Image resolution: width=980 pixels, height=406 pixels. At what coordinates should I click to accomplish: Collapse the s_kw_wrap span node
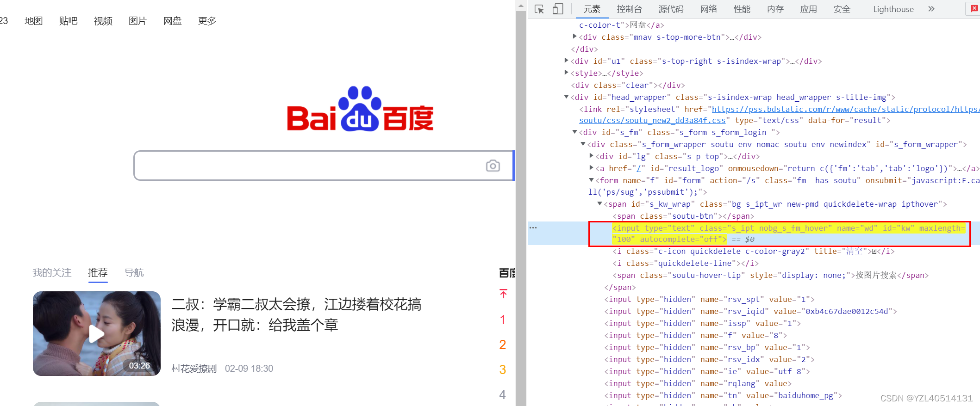pos(599,203)
